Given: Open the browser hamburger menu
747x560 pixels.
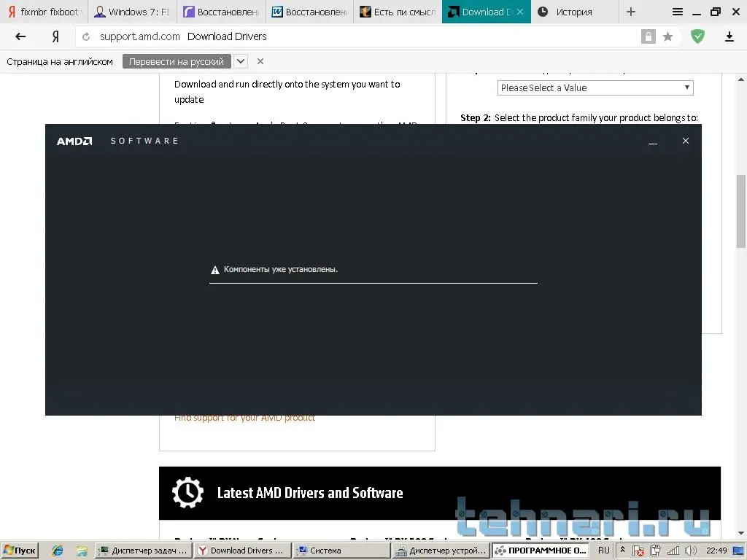Looking at the screenshot, I should (x=678, y=12).
